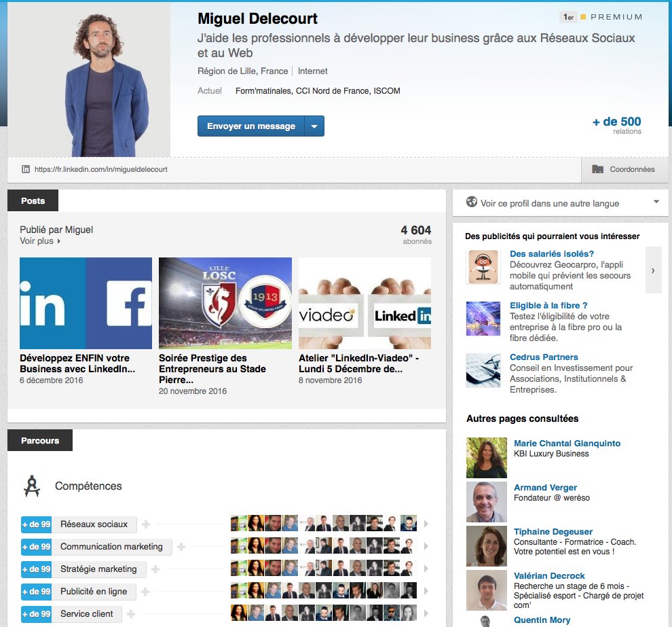Click the plus icon next to Publicité en ligne
The width and height of the screenshot is (672, 627).
click(x=145, y=592)
